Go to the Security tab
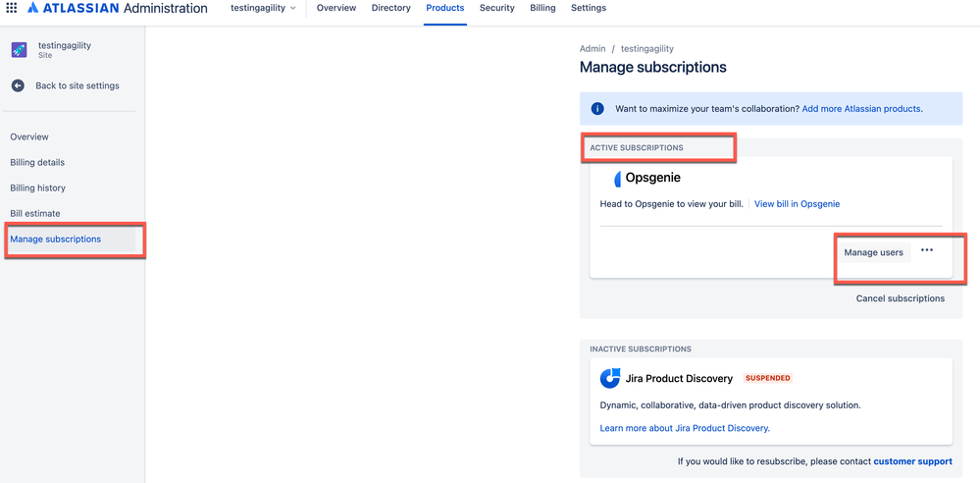This screenshot has height=483, width=980. [x=497, y=8]
